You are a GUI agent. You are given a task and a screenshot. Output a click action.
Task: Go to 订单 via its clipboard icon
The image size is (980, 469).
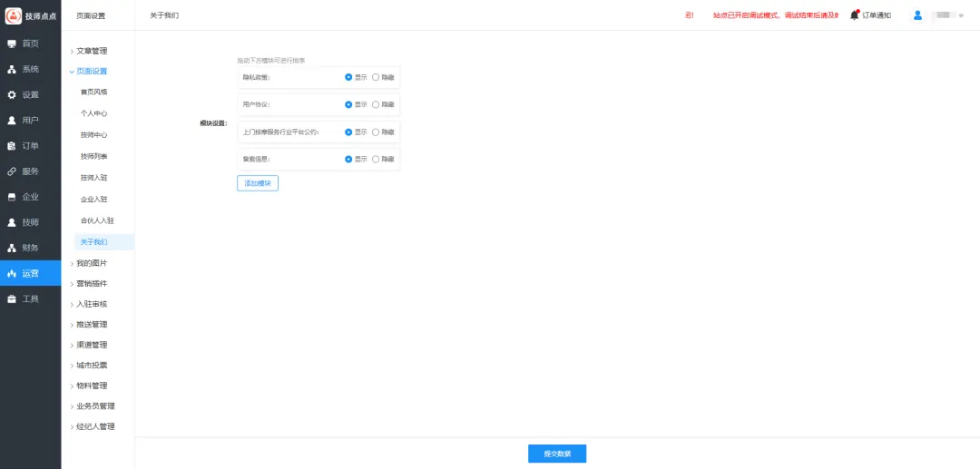pyautogui.click(x=12, y=145)
